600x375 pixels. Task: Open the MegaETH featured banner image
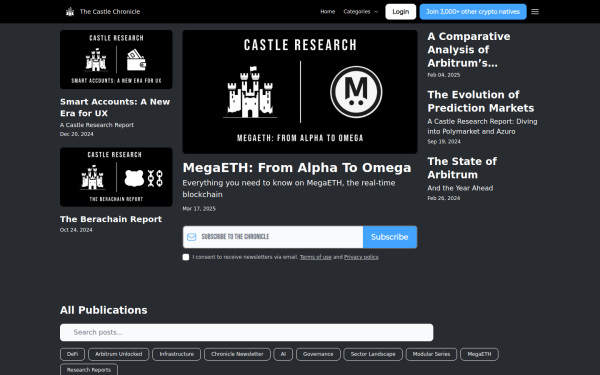[300, 92]
